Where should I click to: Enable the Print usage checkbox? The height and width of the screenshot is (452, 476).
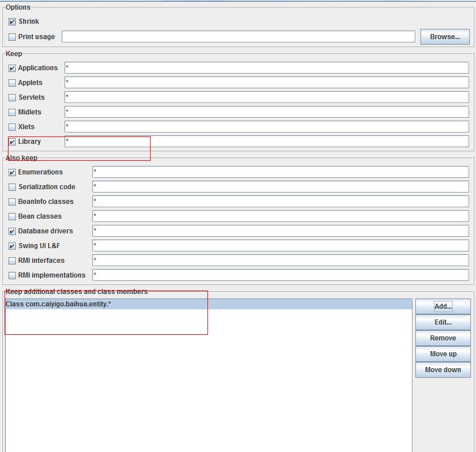coord(12,37)
